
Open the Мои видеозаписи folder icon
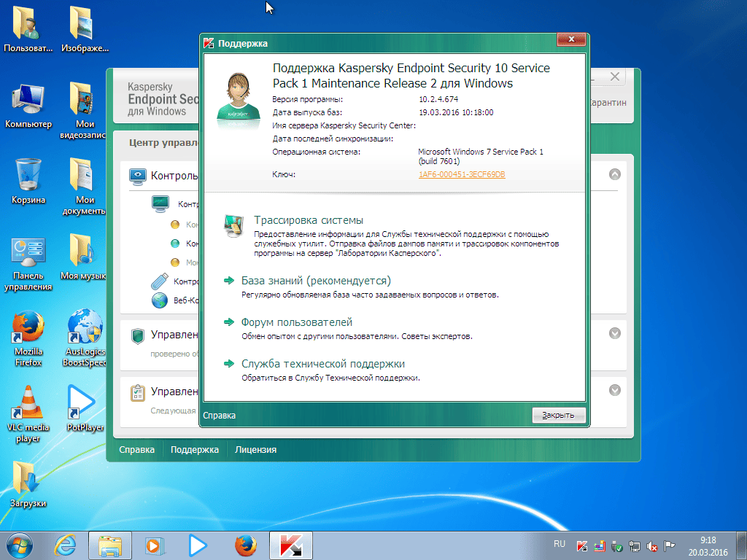85,111
